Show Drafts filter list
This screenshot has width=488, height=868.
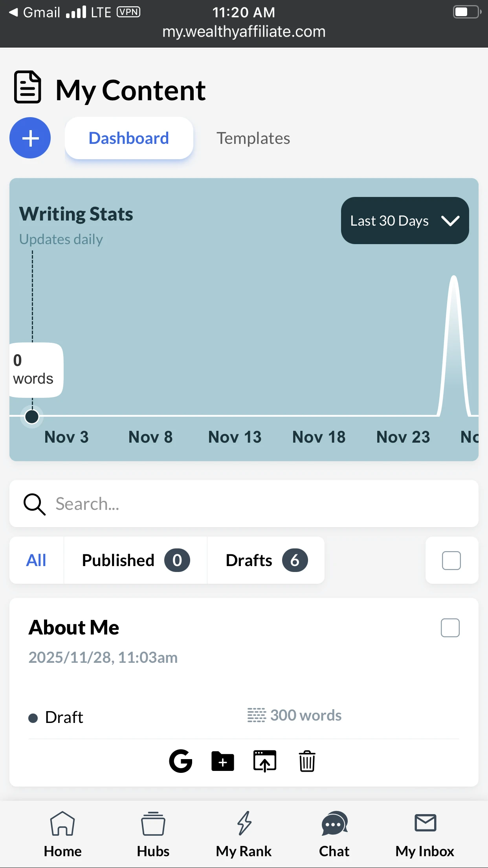tap(266, 560)
